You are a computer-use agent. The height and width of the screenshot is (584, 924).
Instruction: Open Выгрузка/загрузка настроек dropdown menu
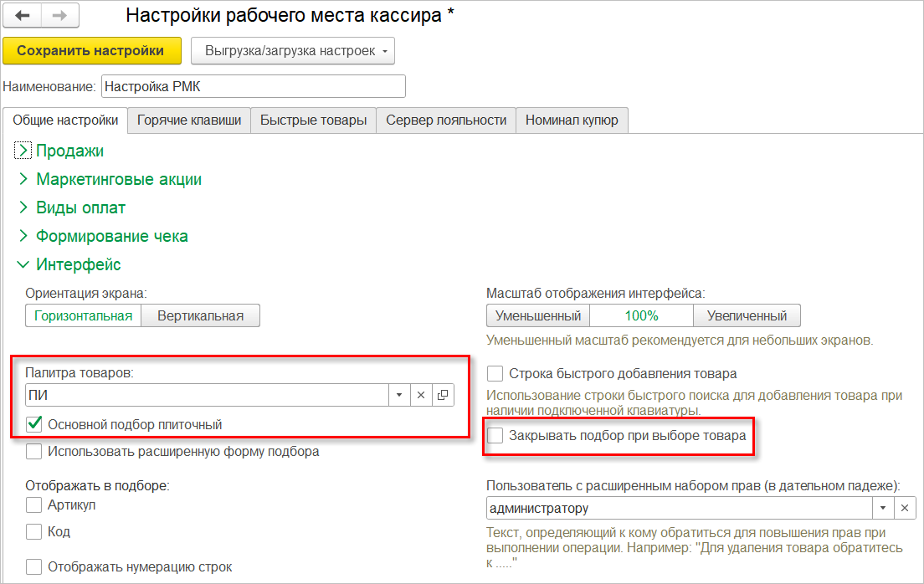click(293, 51)
